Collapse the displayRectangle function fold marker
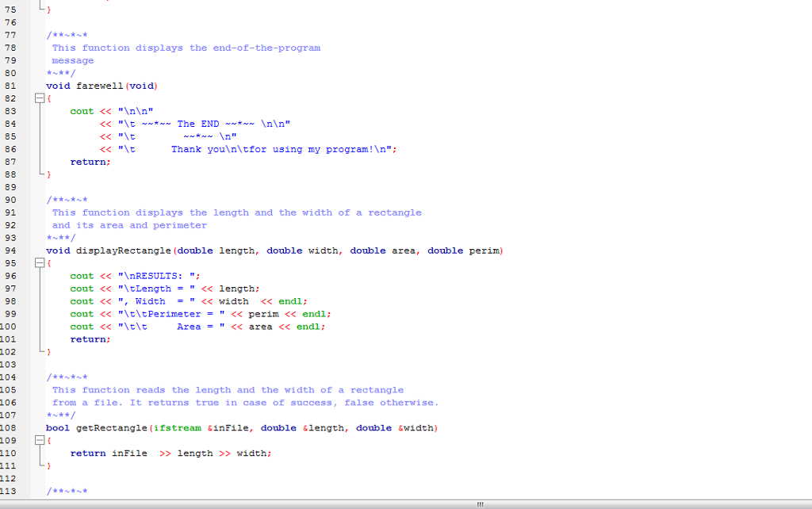The width and height of the screenshot is (812, 509). point(40,263)
